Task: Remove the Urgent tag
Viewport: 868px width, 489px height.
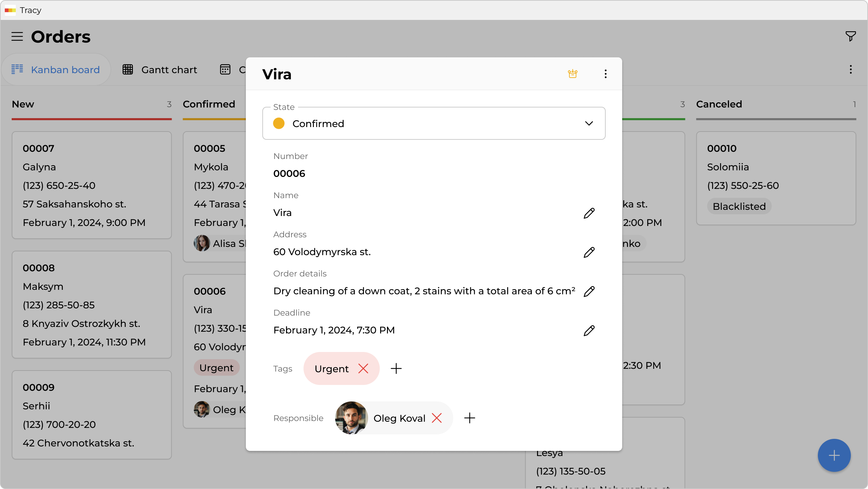Action: tap(363, 368)
